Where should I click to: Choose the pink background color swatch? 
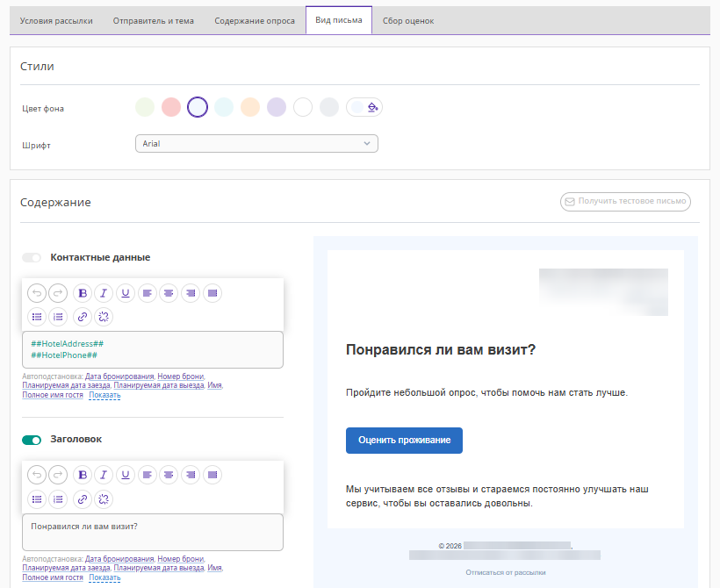[x=171, y=107]
